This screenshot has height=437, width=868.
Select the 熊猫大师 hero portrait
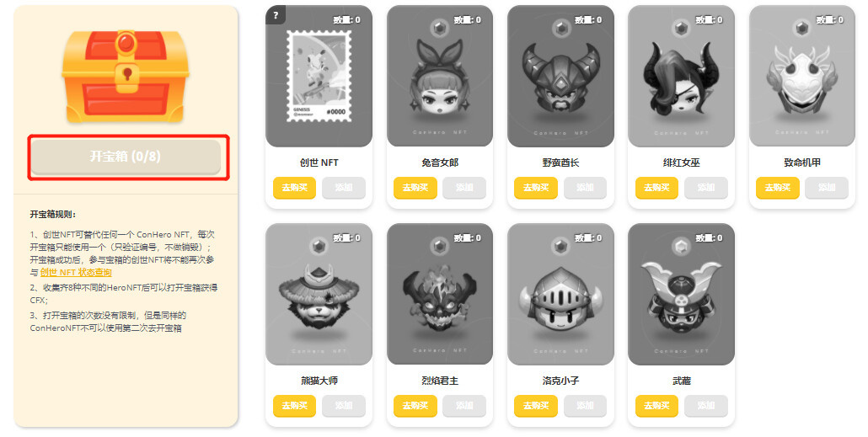click(x=319, y=295)
